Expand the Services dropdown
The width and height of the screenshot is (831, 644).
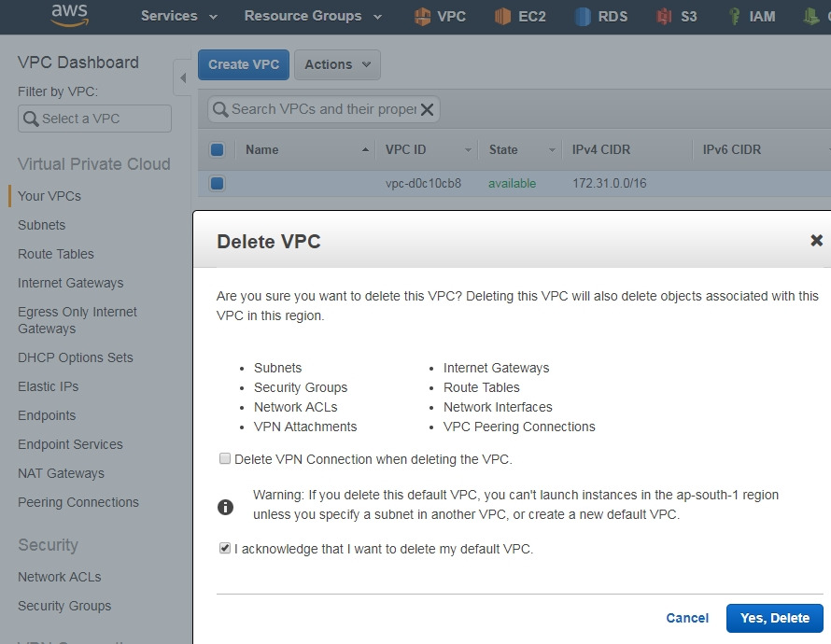click(x=178, y=16)
